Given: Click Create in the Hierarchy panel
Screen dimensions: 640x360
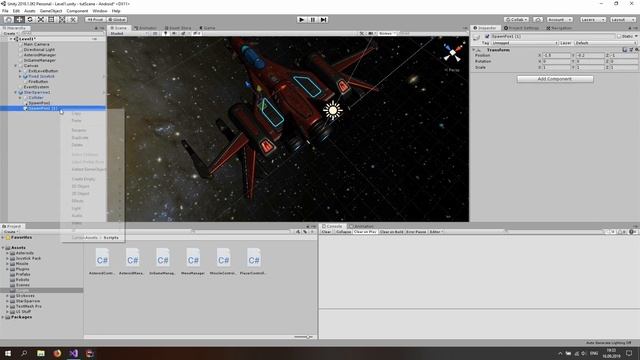Looking at the screenshot, I should tap(10, 33).
